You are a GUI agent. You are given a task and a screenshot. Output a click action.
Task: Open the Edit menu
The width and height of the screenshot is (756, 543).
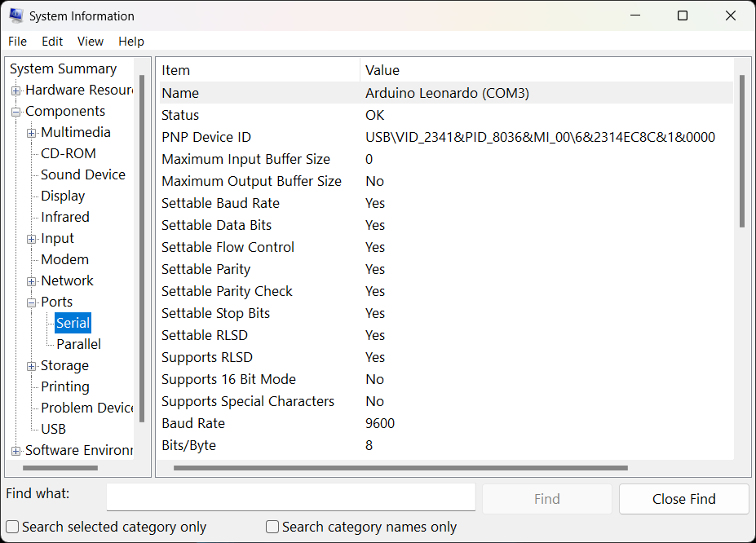point(52,42)
